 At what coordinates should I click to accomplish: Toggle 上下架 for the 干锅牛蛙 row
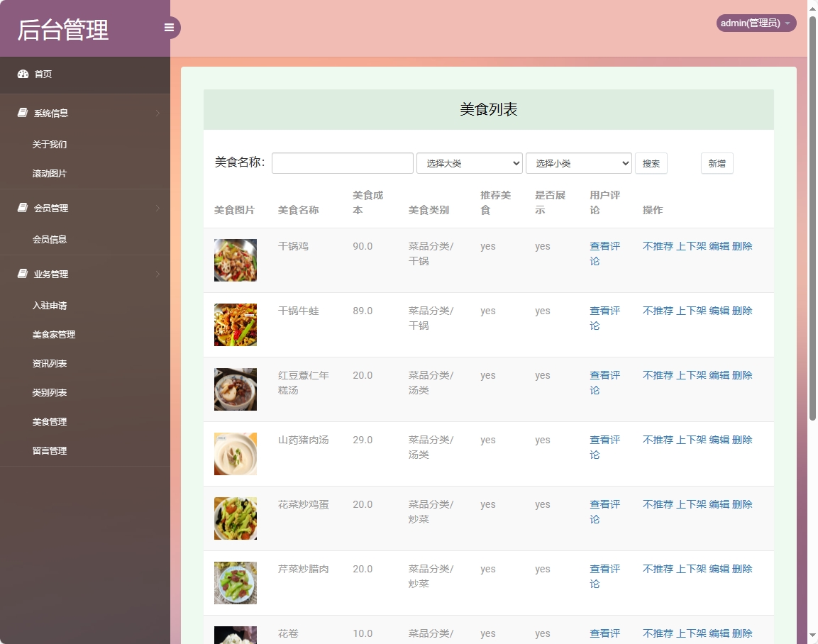(x=691, y=311)
